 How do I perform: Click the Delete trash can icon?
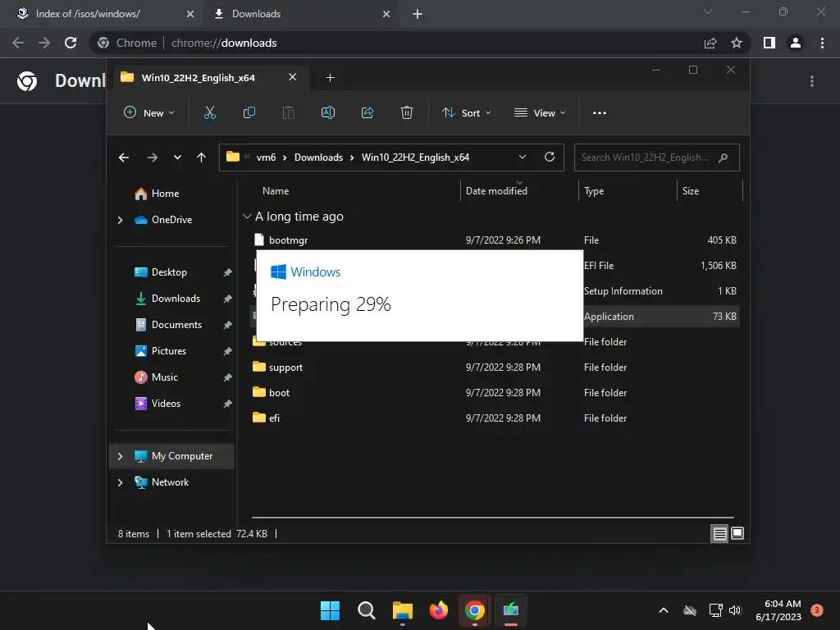[x=407, y=112]
